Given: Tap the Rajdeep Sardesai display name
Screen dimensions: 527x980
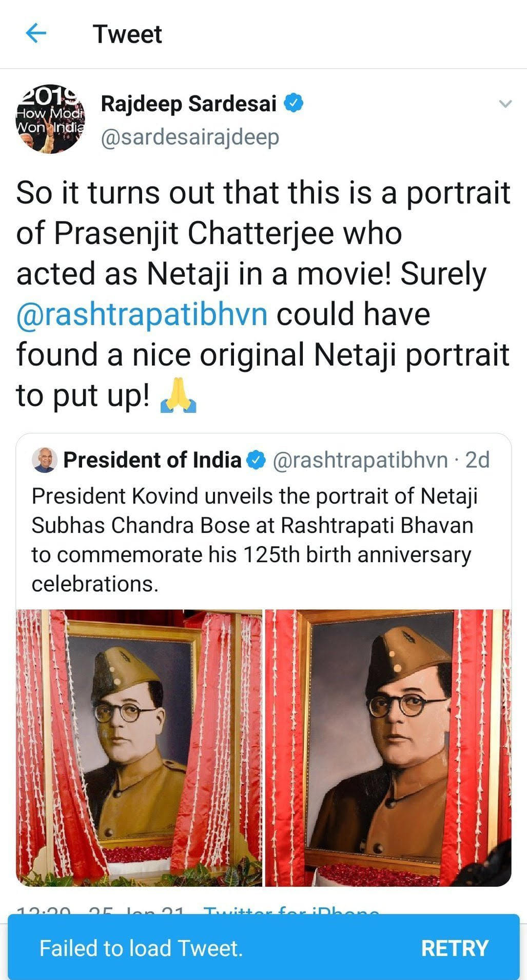Looking at the screenshot, I should click(x=188, y=104).
